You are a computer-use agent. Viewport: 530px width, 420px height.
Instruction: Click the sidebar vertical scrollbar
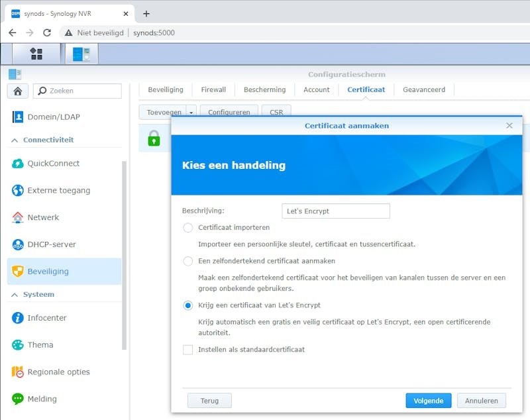[x=124, y=256]
